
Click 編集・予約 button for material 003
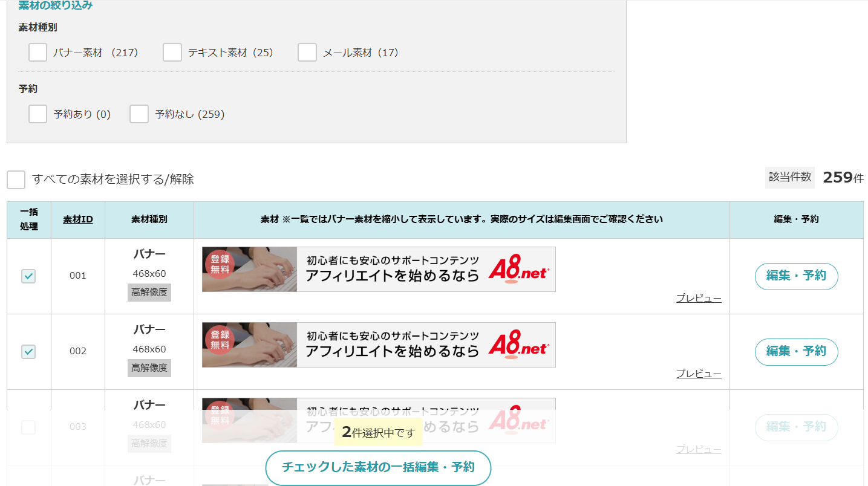tap(796, 427)
